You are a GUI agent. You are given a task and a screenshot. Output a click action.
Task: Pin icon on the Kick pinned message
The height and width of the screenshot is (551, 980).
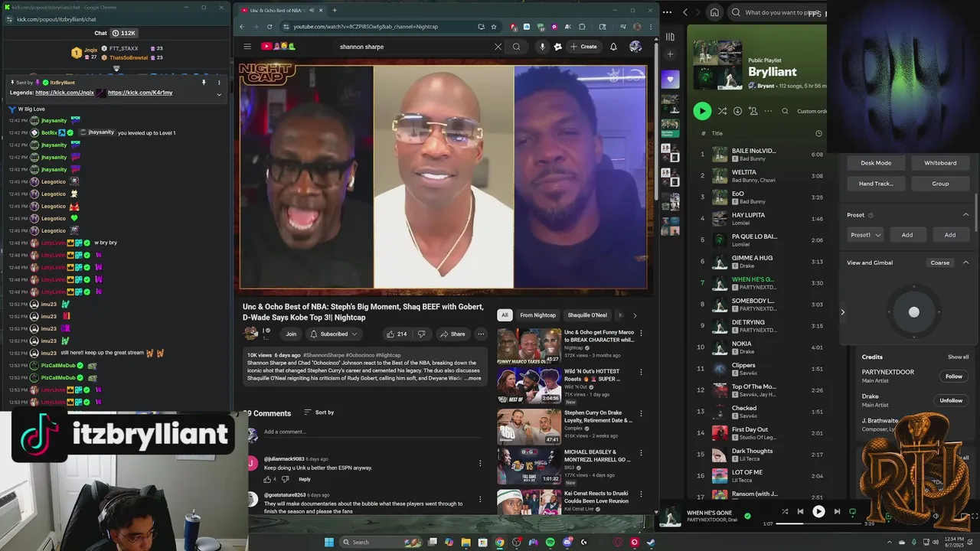(x=204, y=82)
